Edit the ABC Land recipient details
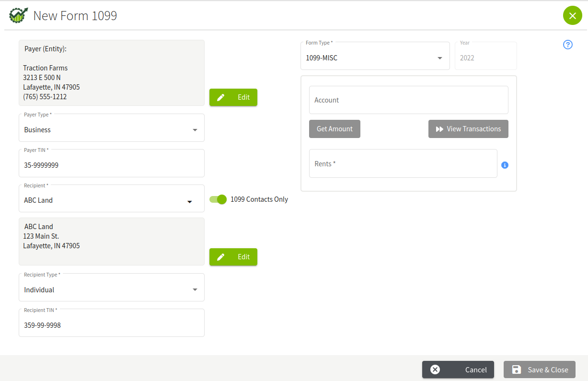Viewport: 588px width, 381px height. [x=233, y=257]
